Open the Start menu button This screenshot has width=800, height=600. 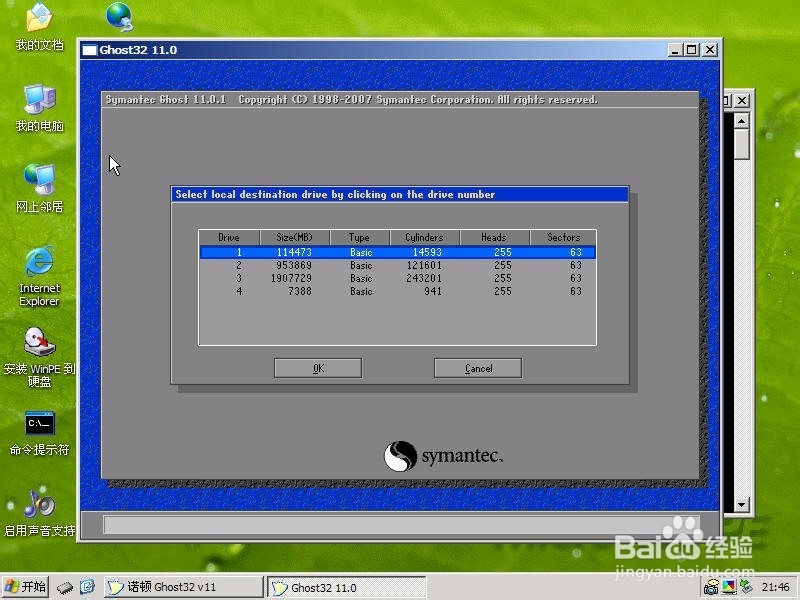click(26, 587)
